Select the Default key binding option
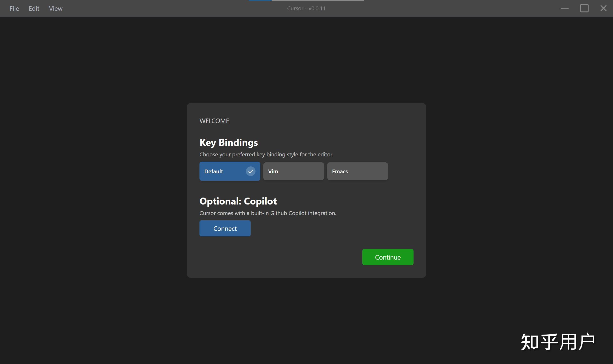 230,171
